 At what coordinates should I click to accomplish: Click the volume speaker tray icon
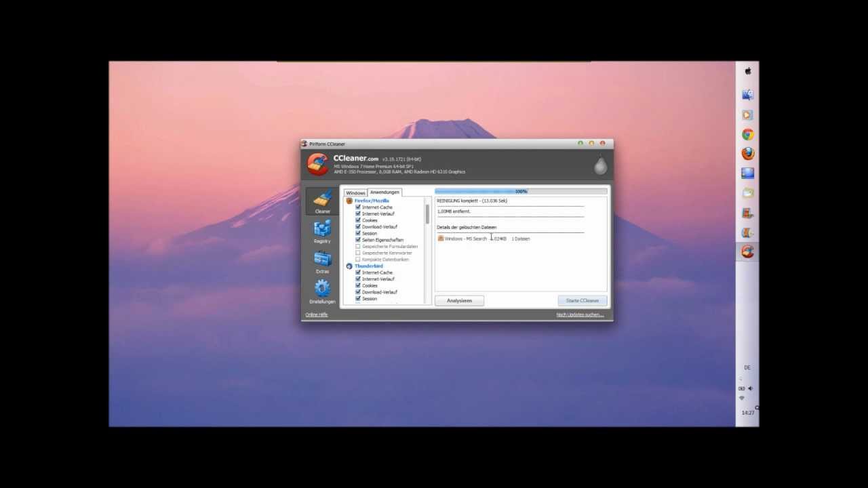click(750, 388)
